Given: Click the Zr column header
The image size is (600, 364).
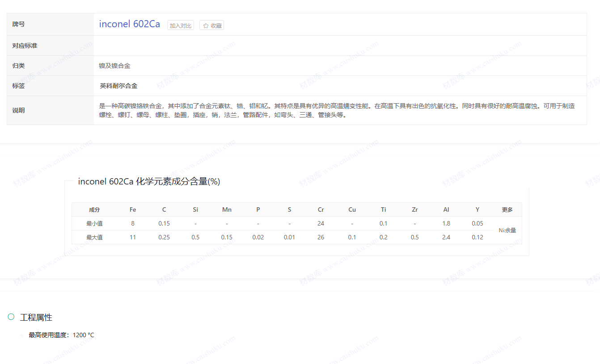Looking at the screenshot, I should click(415, 209).
